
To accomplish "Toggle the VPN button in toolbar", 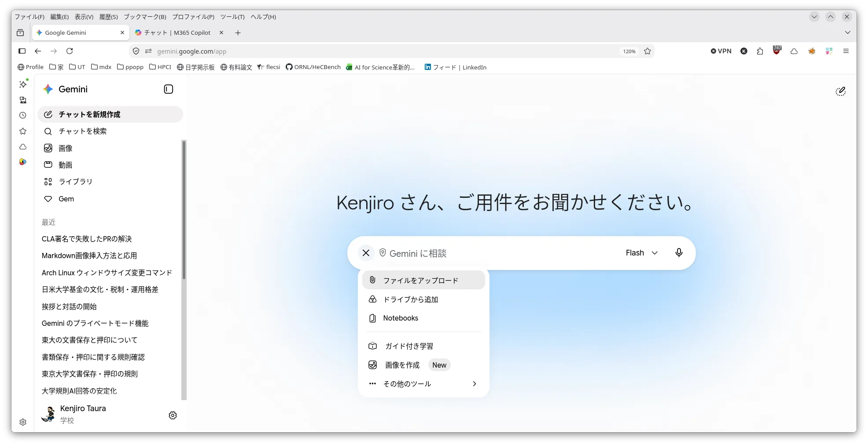I will tap(721, 51).
